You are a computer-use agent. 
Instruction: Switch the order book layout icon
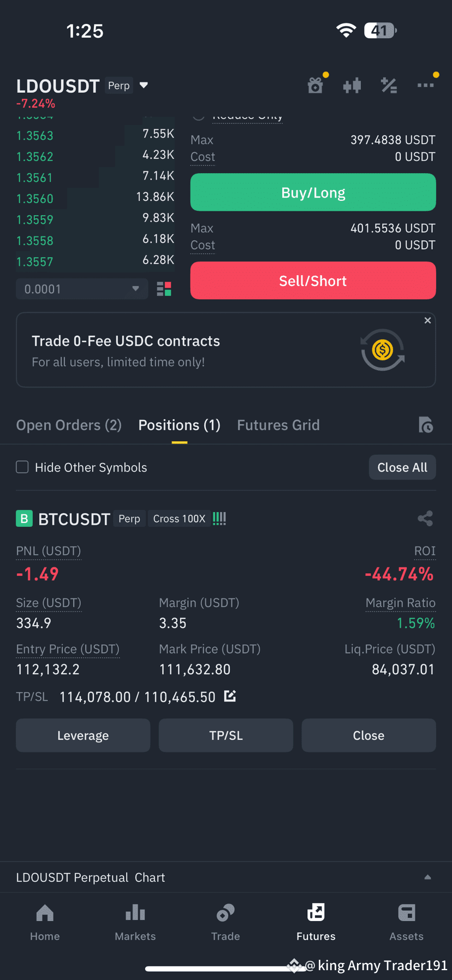click(x=164, y=289)
